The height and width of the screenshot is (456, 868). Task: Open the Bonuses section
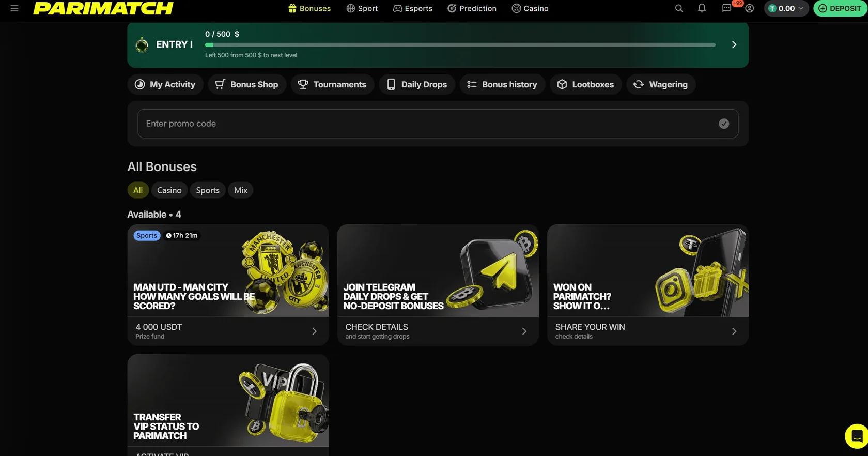coord(309,8)
